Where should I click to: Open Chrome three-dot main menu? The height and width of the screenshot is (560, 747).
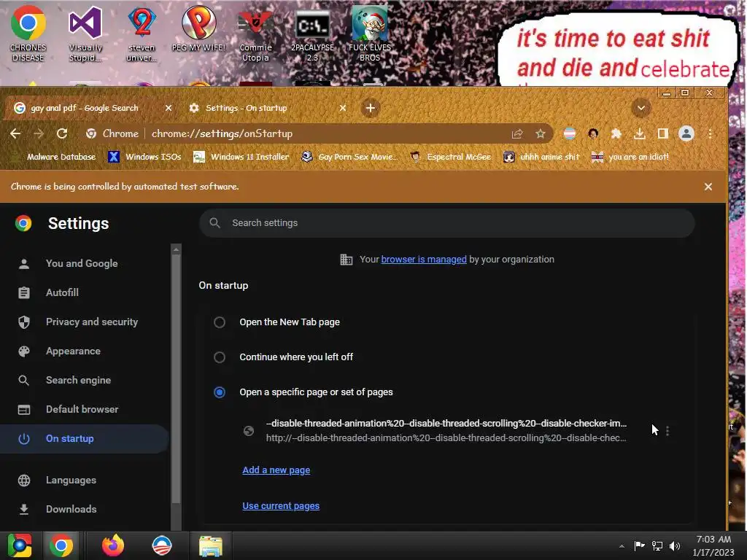[710, 134]
